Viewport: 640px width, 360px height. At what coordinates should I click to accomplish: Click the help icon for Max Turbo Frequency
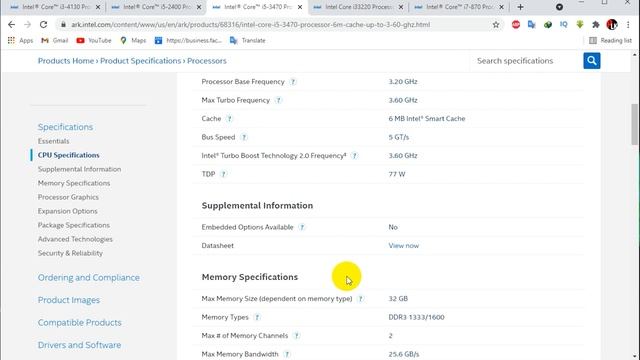[278, 100]
